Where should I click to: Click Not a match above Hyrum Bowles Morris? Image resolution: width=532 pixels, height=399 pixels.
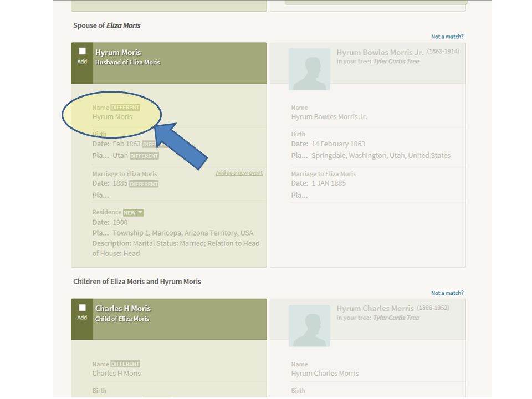click(x=447, y=37)
